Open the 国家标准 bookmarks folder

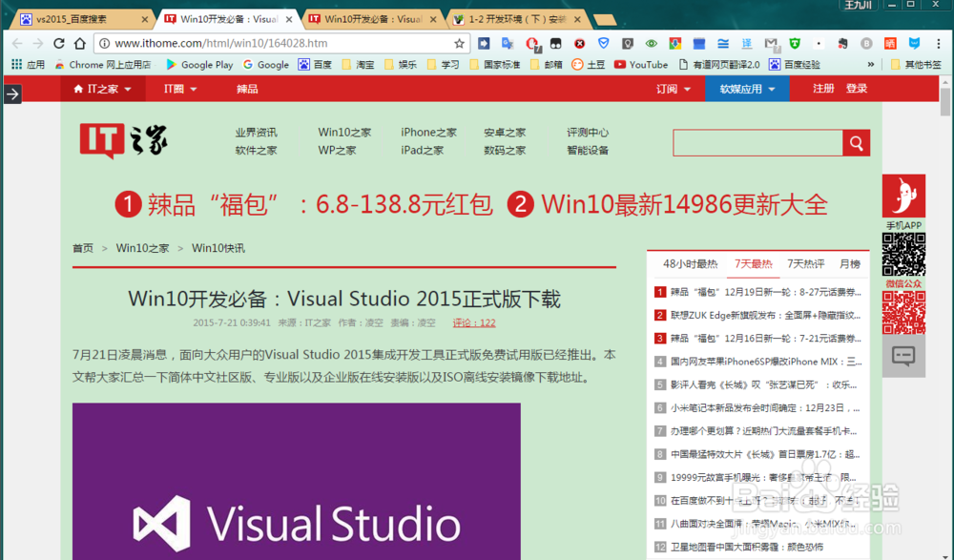pos(494,65)
